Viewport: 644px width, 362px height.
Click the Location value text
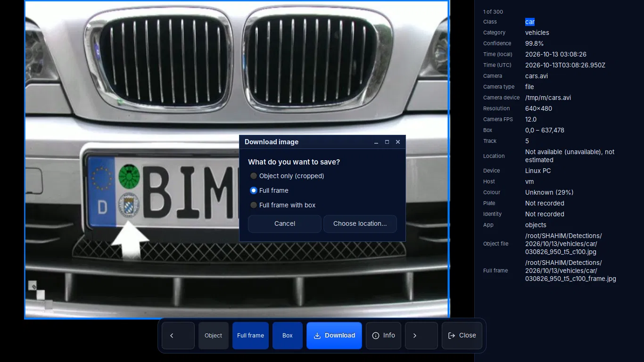click(570, 156)
